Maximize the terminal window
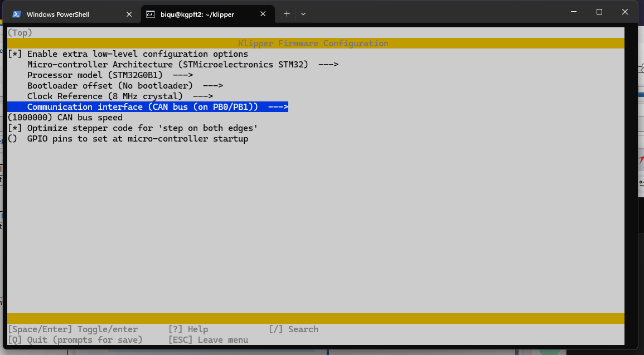The image size is (644, 355). [599, 12]
